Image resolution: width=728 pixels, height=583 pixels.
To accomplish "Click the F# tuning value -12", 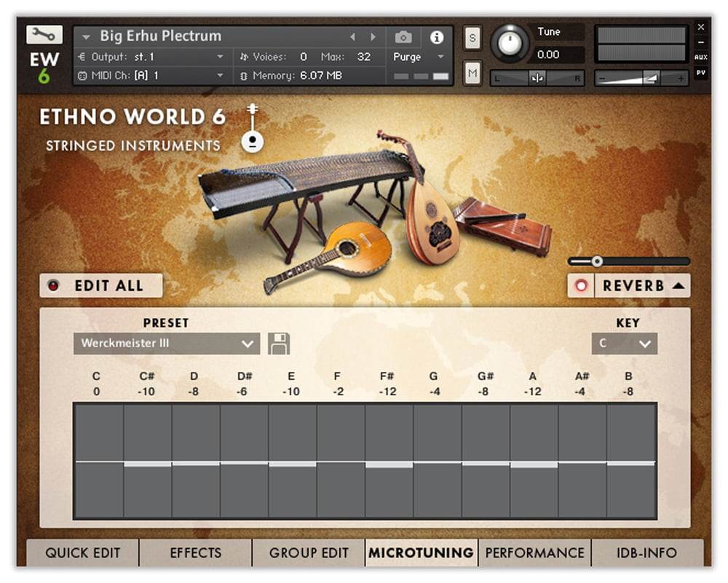I will 388,392.
